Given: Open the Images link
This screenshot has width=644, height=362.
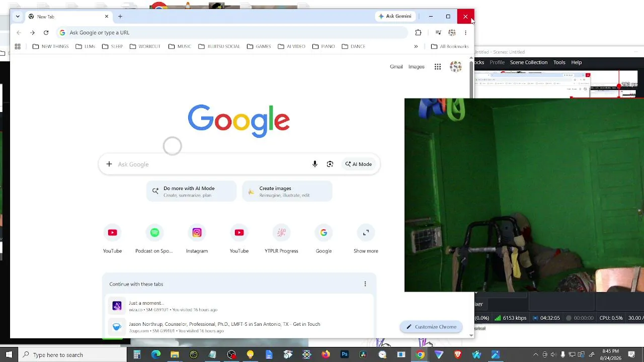Looking at the screenshot, I should pos(417,67).
